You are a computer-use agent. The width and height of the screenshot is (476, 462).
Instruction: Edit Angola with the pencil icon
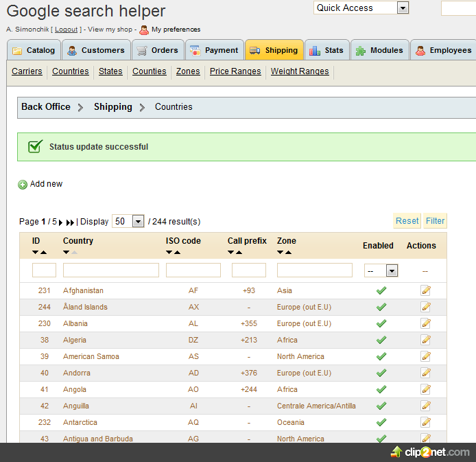pos(426,389)
